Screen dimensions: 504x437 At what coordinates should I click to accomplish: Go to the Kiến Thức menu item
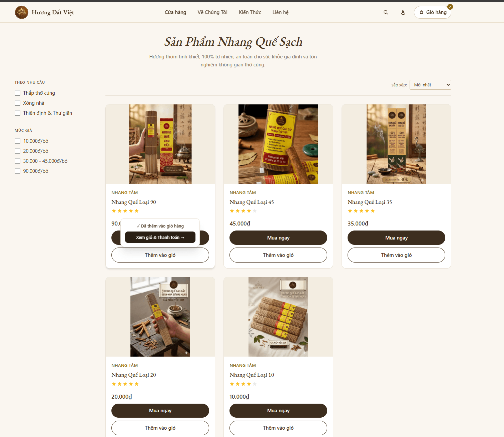250,12
